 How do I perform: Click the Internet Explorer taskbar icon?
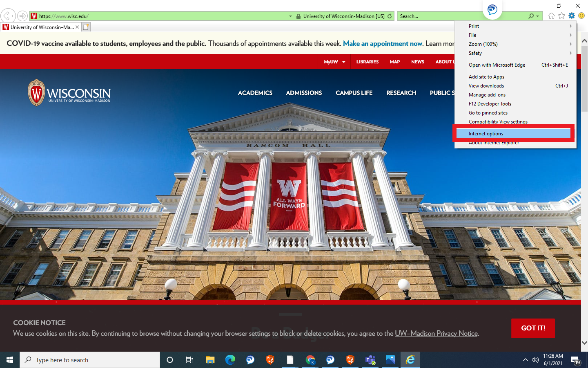pos(410,360)
